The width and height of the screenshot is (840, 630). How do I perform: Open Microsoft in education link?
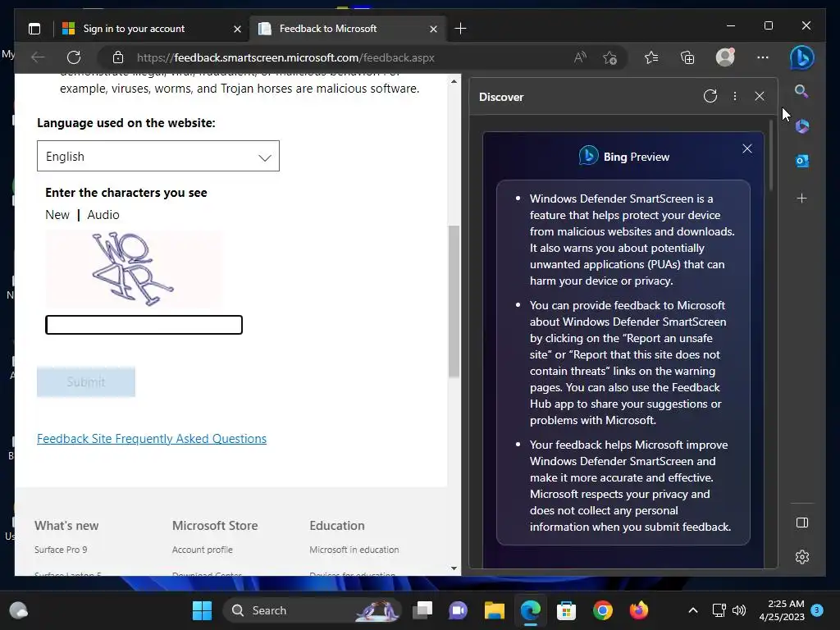[x=354, y=550]
